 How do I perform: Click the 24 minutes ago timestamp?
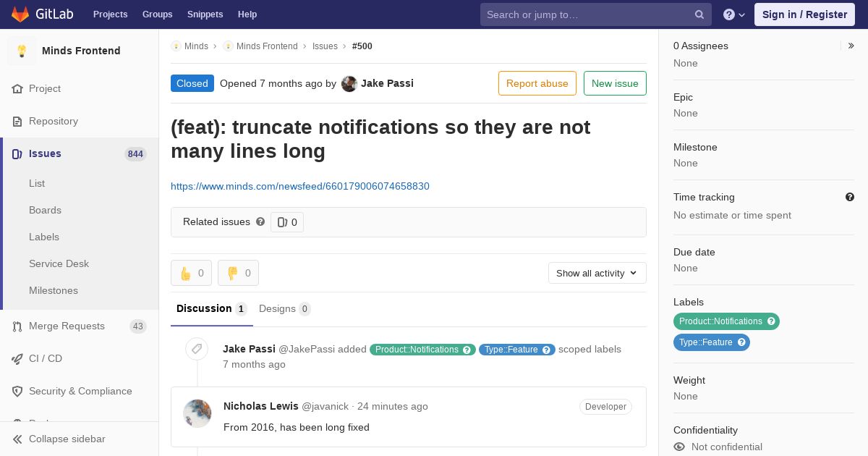[x=393, y=406]
